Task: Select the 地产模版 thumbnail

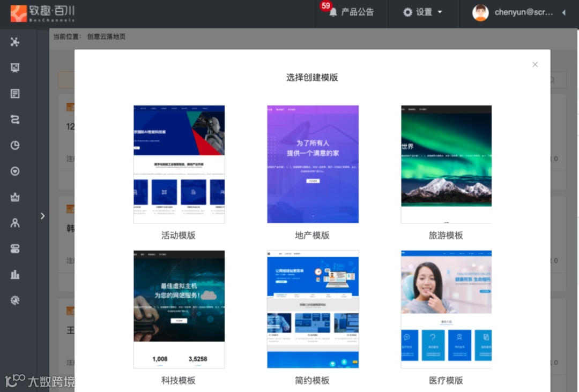Action: [313, 164]
